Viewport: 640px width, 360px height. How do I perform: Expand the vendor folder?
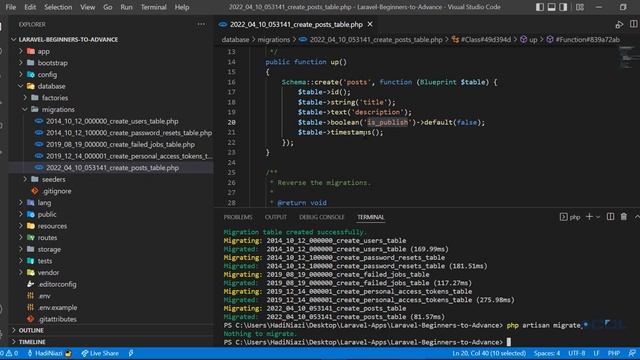[21, 272]
